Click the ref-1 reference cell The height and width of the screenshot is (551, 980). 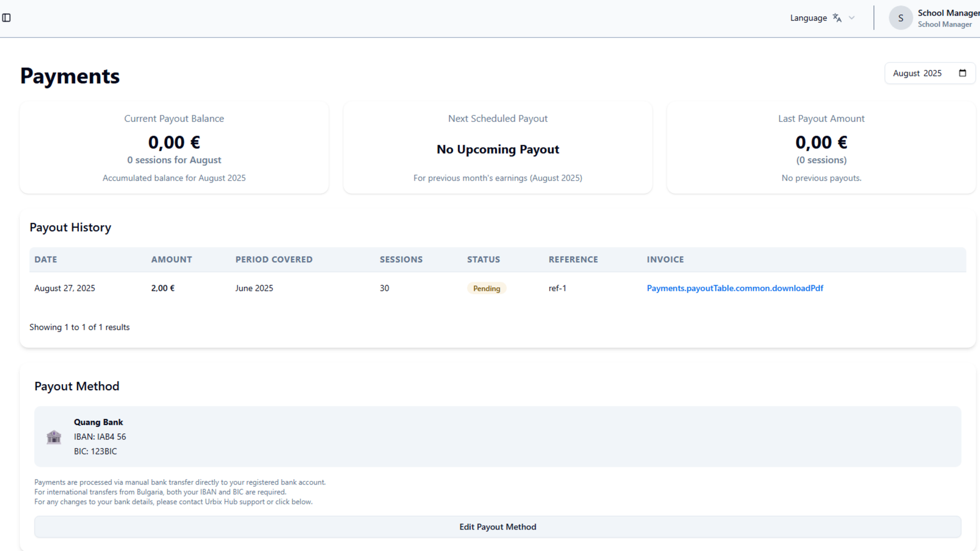coord(557,288)
